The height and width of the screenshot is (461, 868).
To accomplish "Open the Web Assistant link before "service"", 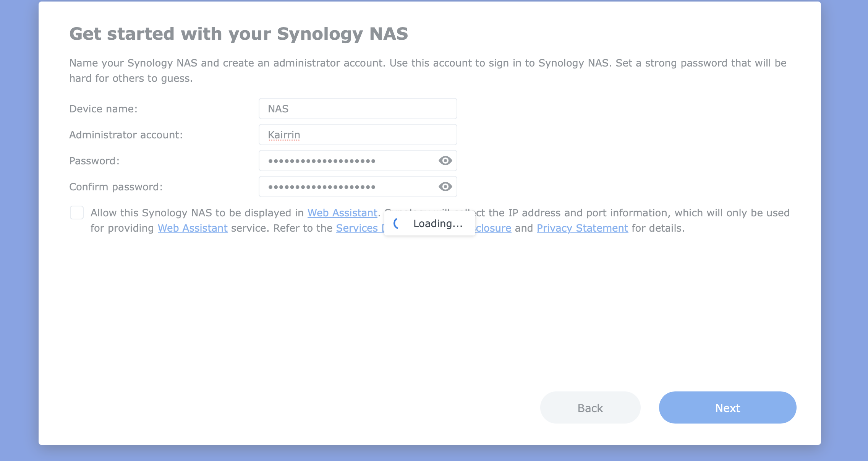I will click(193, 228).
